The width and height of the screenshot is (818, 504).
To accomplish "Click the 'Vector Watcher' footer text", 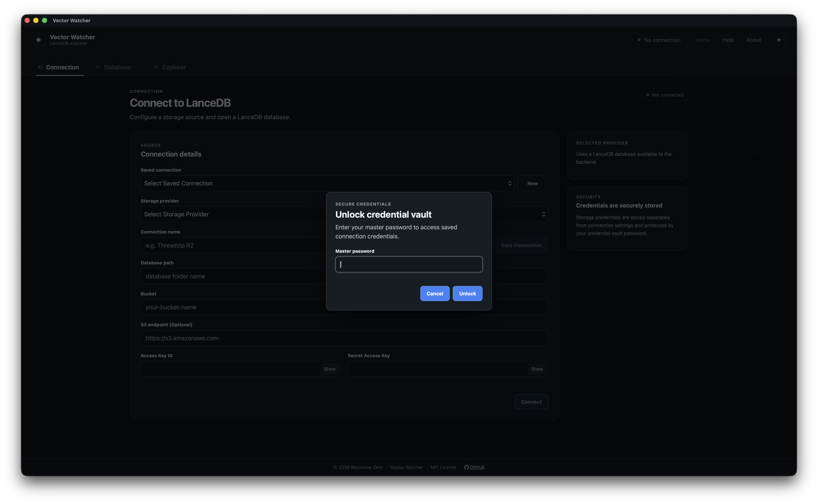I will (407, 467).
